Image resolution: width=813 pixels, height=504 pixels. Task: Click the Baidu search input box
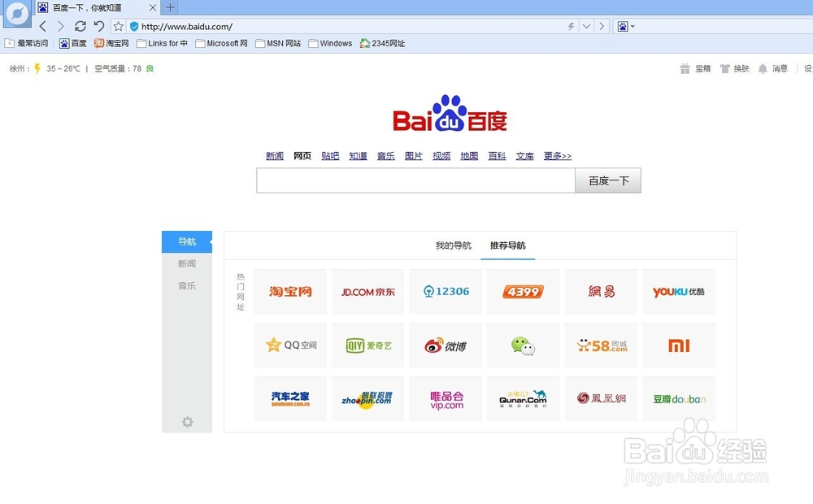pos(415,180)
